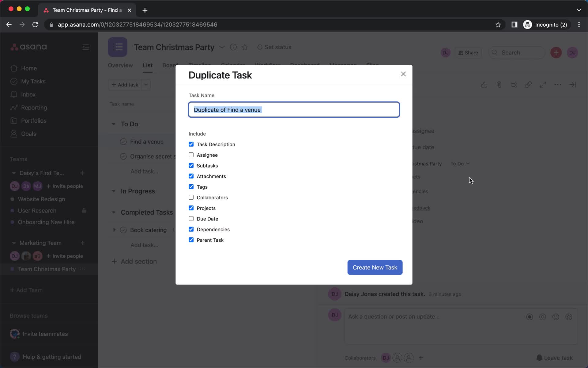Click Leave task bell button
This screenshot has width=588, height=368.
click(554, 358)
